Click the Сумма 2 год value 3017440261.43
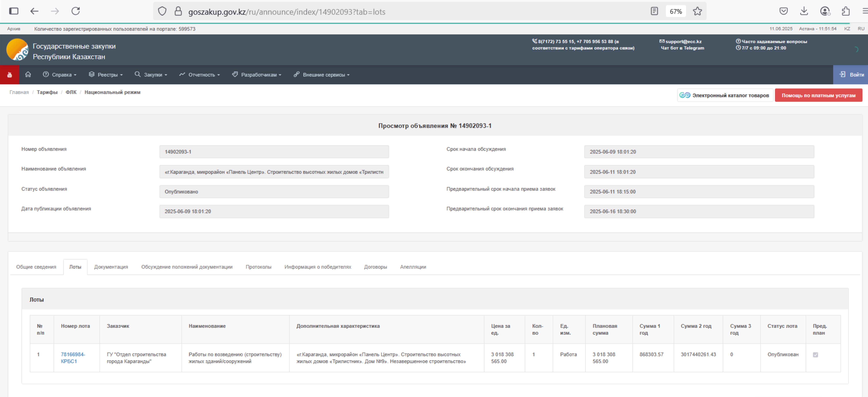The height and width of the screenshot is (397, 868). (698, 355)
